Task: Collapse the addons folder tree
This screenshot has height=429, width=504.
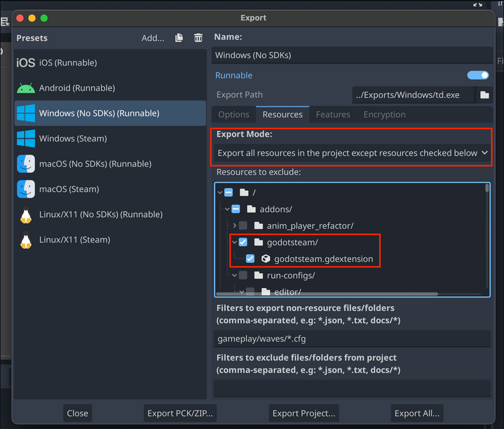Action: (x=228, y=210)
